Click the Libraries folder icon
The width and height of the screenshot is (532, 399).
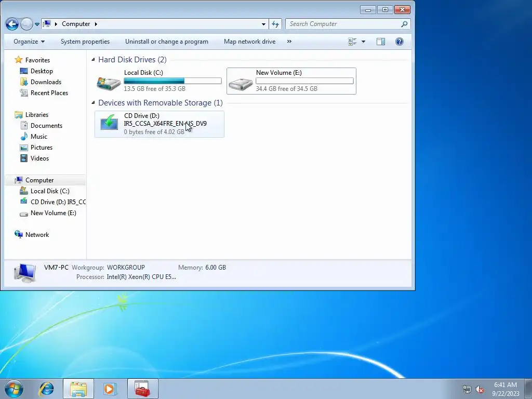click(18, 115)
